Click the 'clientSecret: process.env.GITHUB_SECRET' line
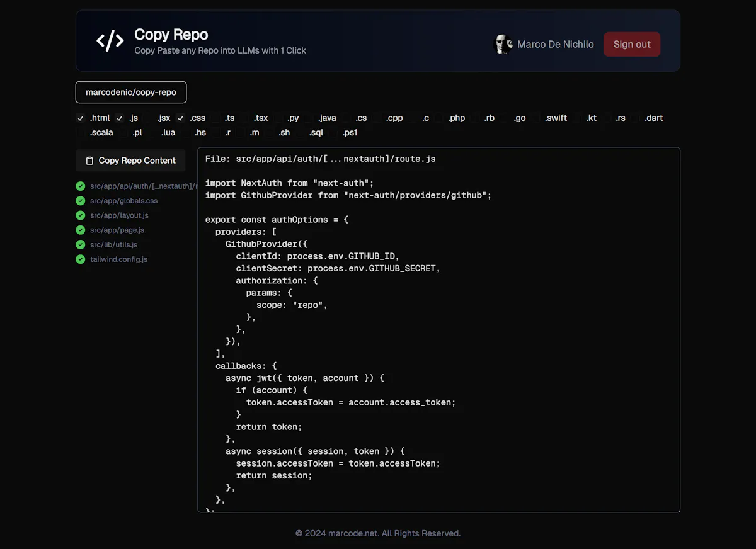756x549 pixels. tap(338, 268)
